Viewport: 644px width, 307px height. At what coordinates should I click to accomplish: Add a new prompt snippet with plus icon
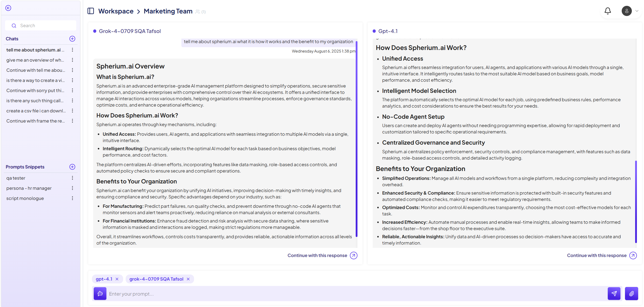point(72,167)
